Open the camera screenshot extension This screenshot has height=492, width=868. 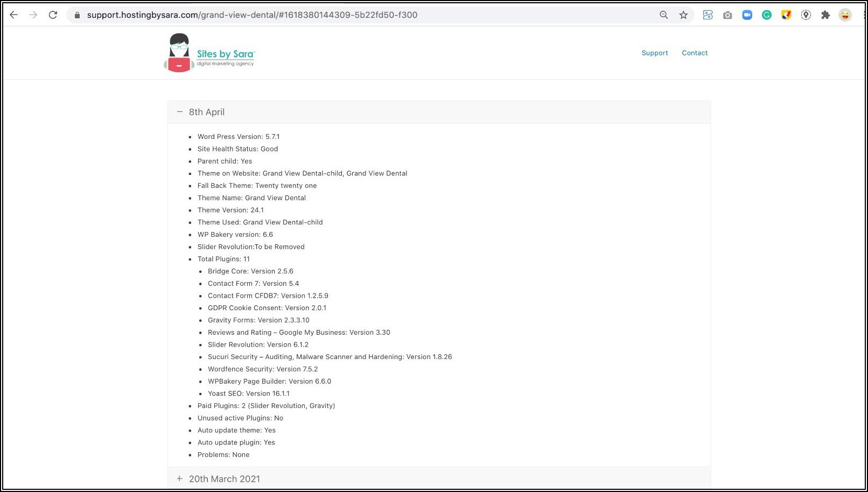coord(727,15)
